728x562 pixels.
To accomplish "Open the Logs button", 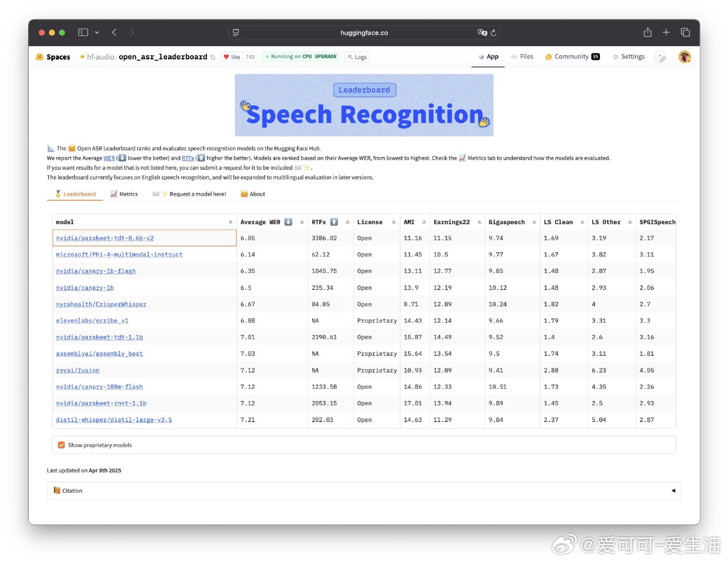I will click(x=357, y=57).
